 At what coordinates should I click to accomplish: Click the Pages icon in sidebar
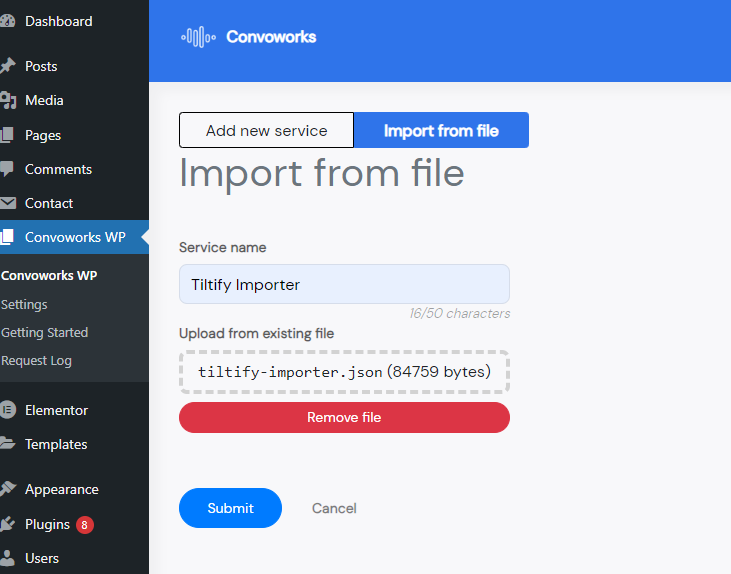(x=7, y=135)
